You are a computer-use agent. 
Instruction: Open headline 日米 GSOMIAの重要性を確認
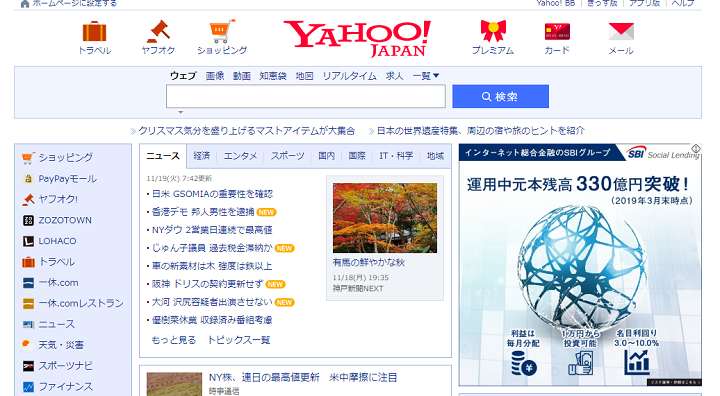point(212,194)
